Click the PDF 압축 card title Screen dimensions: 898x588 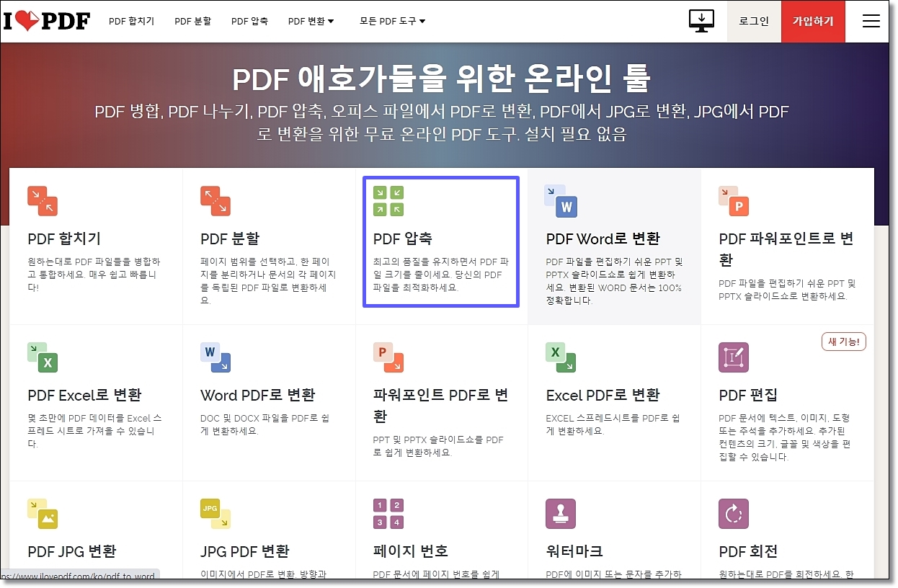(403, 239)
